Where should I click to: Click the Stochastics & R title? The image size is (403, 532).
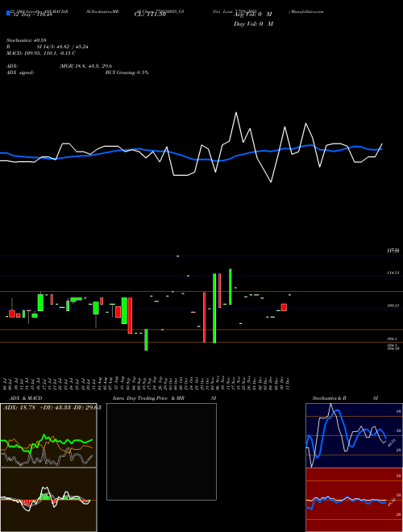(x=330, y=398)
